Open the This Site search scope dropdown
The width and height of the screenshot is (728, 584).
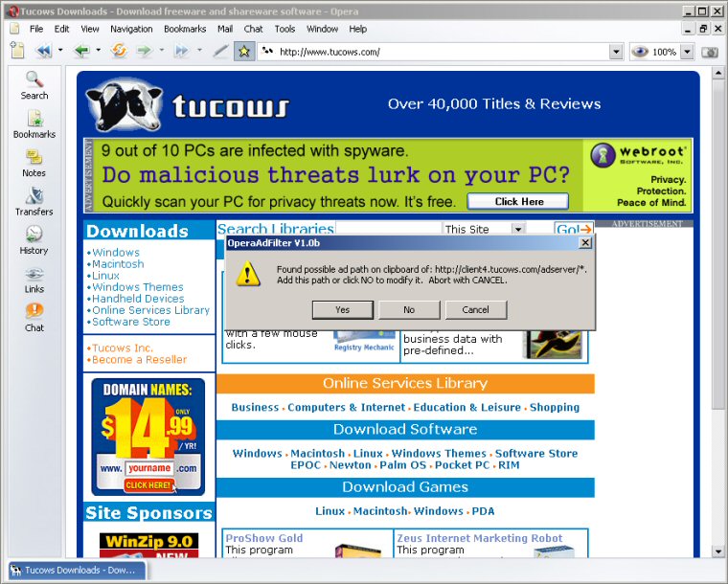click(518, 229)
